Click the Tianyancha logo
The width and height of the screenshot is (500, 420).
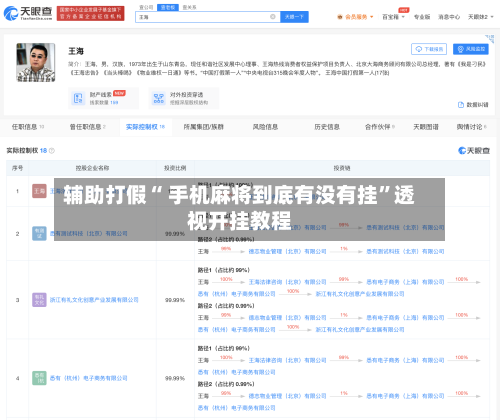(28, 13)
